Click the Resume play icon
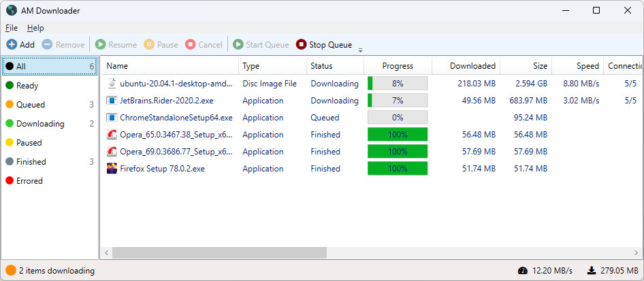644x281 pixels. pos(100,44)
